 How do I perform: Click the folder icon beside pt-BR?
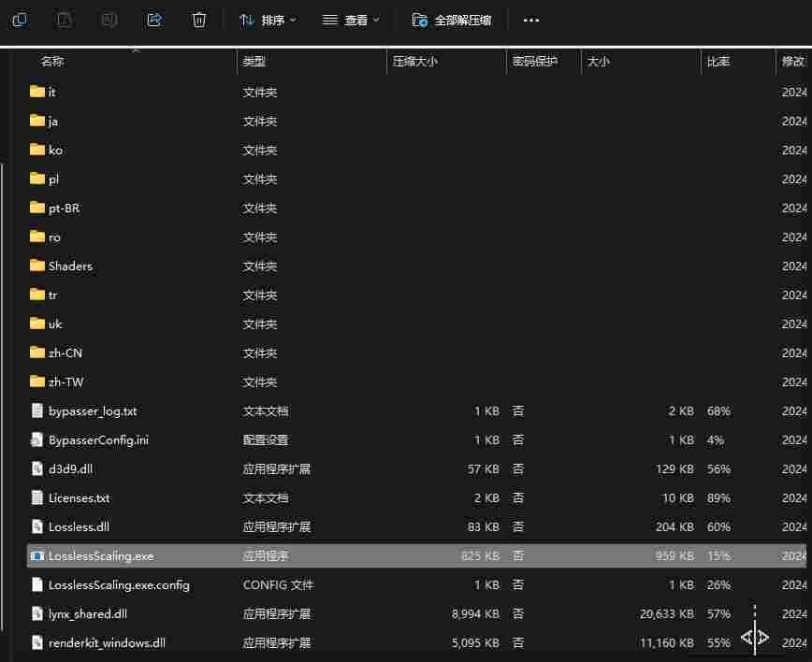point(37,208)
